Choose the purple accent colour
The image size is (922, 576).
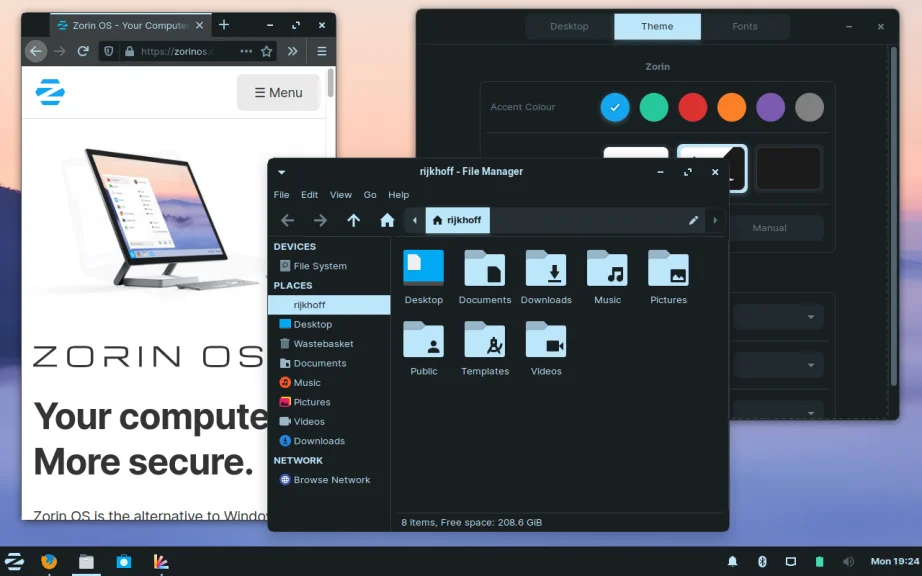point(770,107)
